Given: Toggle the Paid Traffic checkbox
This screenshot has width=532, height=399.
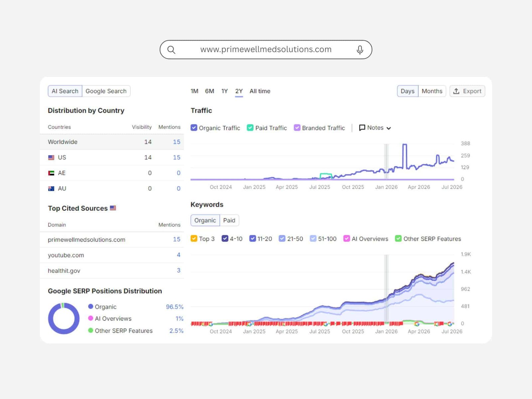Looking at the screenshot, I should [250, 128].
